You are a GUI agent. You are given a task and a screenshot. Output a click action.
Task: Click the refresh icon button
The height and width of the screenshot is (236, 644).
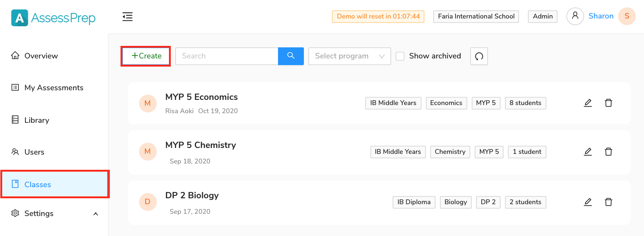[479, 56]
